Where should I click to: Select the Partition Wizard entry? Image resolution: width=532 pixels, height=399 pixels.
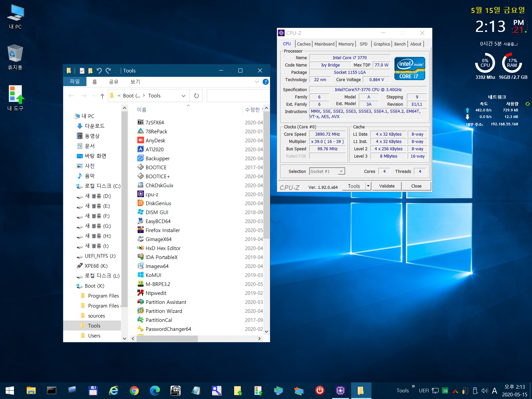tap(164, 311)
